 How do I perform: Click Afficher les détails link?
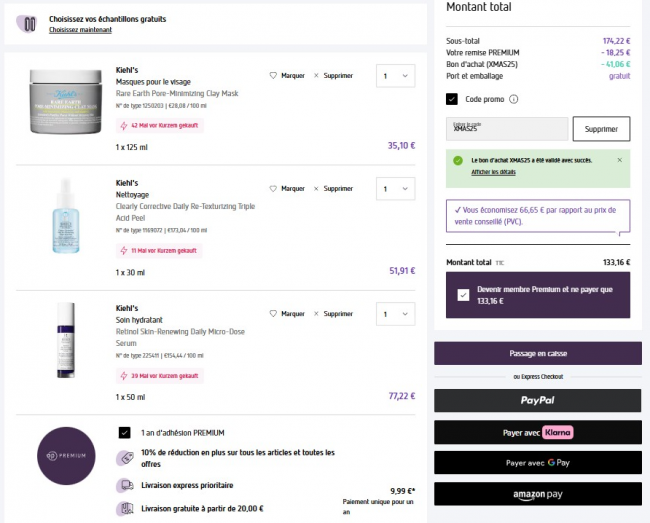pos(494,172)
